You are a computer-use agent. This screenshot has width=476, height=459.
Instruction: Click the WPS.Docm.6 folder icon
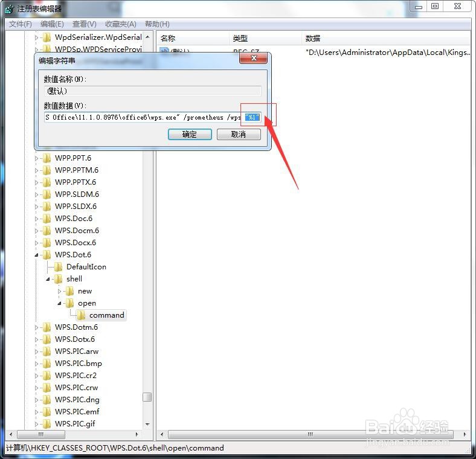point(47,231)
